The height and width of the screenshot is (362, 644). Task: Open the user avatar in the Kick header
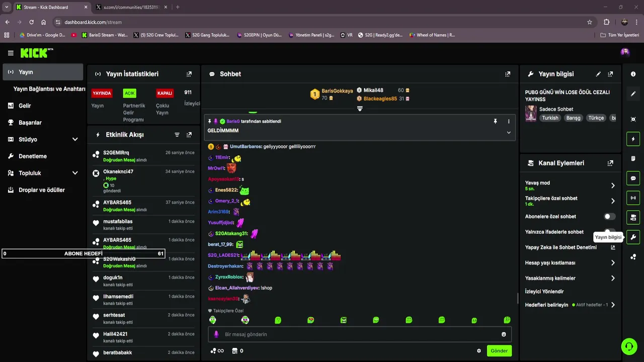(x=625, y=52)
